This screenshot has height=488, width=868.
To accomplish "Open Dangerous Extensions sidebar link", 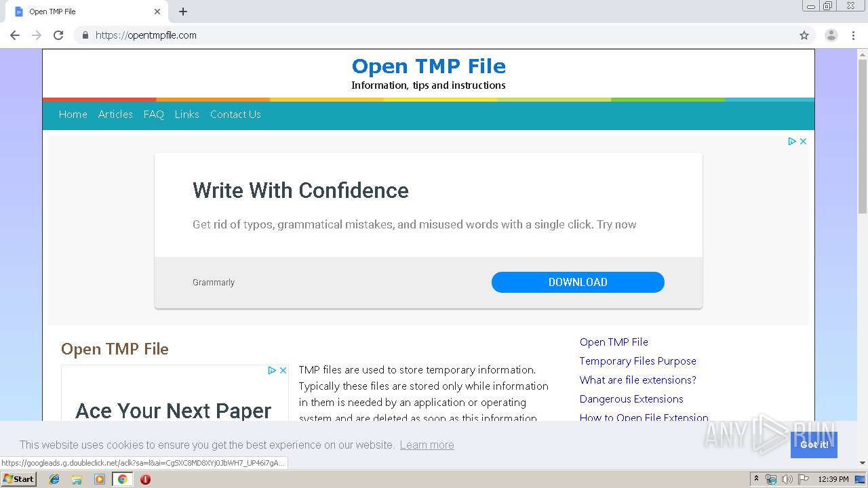I will coord(631,399).
